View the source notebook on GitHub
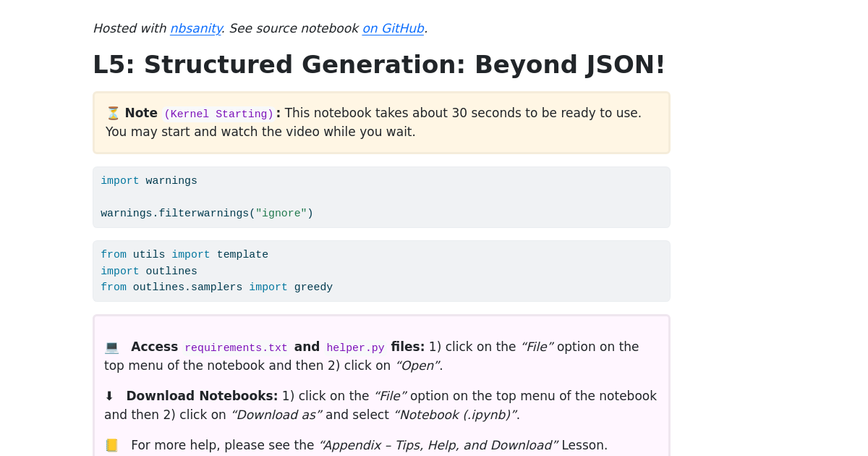 click(393, 28)
